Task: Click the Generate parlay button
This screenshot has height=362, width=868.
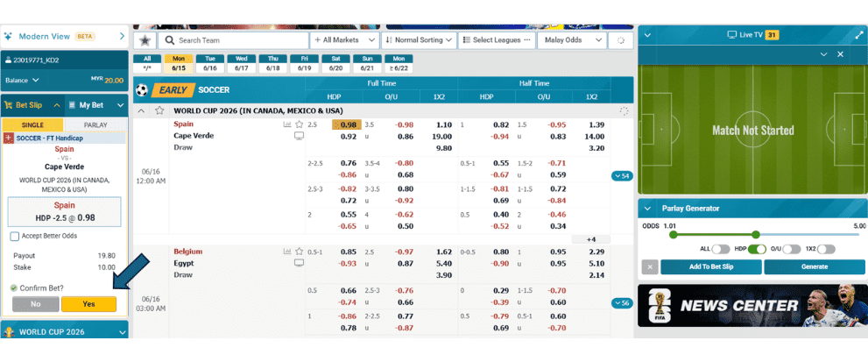Action: tap(815, 267)
